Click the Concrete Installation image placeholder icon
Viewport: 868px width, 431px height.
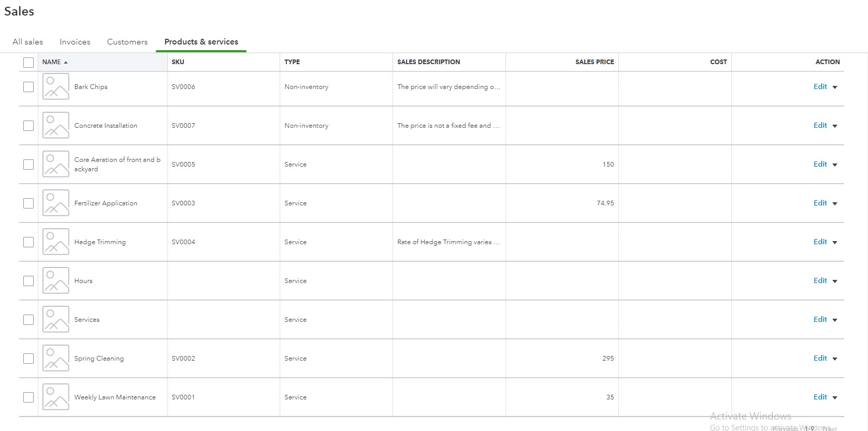pos(55,126)
